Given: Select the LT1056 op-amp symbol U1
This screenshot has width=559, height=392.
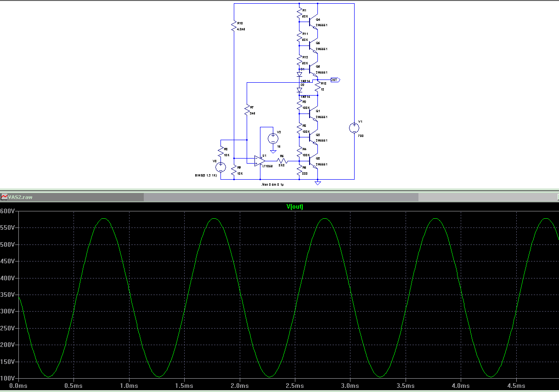Looking at the screenshot, I should [x=260, y=161].
